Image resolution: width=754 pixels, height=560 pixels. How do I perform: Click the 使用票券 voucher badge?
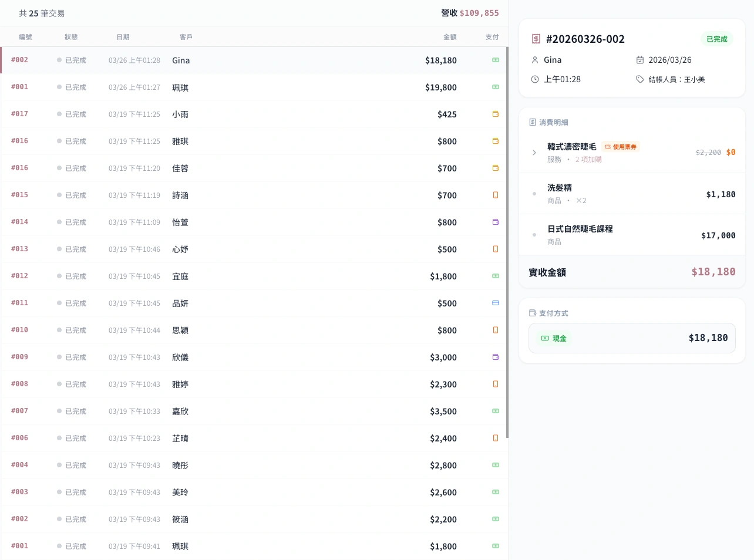pos(620,147)
